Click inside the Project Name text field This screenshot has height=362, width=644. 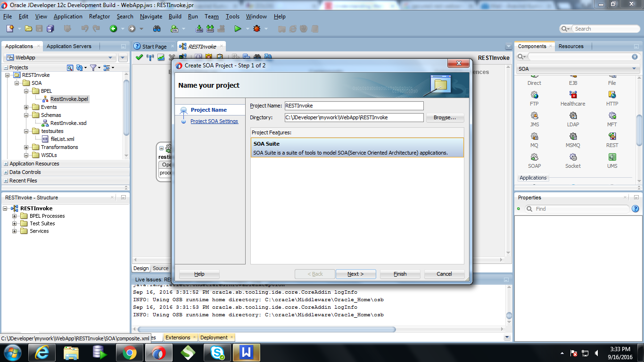(x=354, y=106)
